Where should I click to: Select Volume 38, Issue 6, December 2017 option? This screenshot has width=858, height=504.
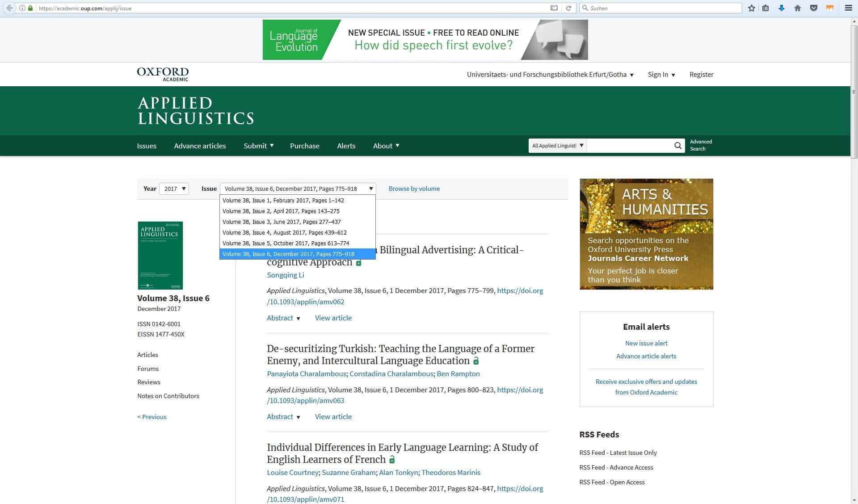point(298,254)
